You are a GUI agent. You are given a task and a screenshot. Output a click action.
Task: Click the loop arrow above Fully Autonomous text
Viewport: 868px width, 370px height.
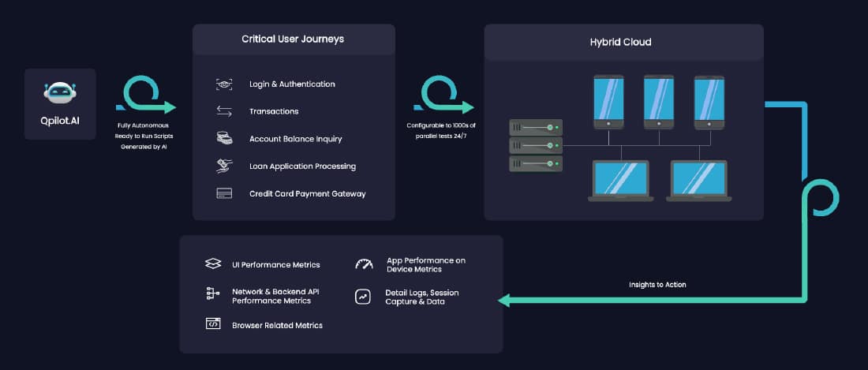click(146, 95)
